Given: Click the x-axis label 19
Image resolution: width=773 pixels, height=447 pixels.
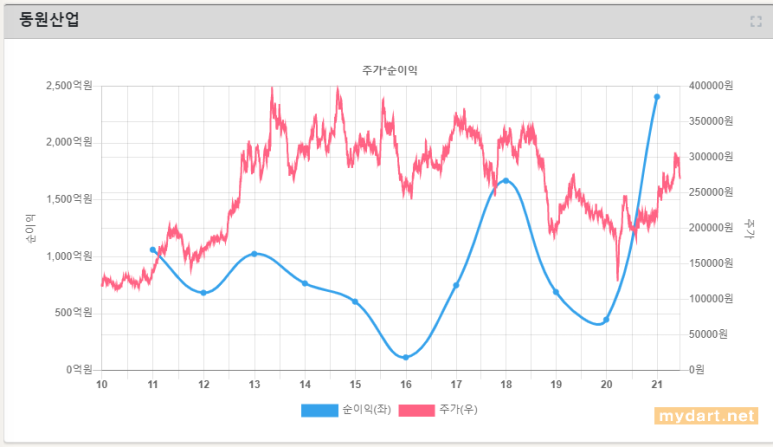Looking at the screenshot, I should tap(556, 384).
